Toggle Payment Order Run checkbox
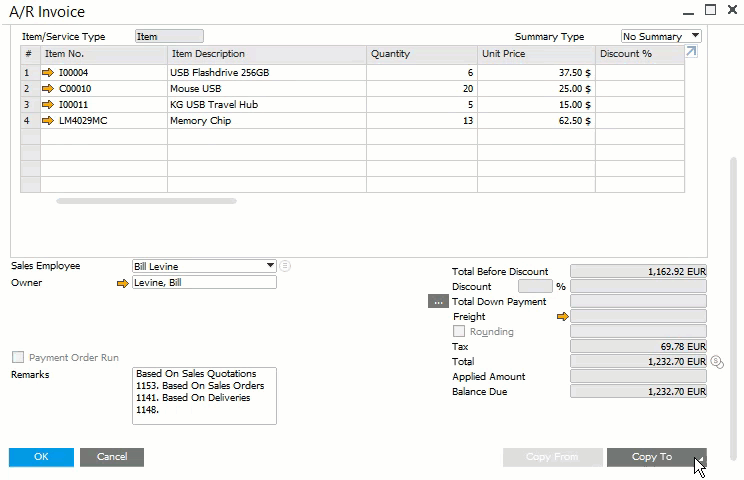744x480 pixels. pyautogui.click(x=18, y=357)
